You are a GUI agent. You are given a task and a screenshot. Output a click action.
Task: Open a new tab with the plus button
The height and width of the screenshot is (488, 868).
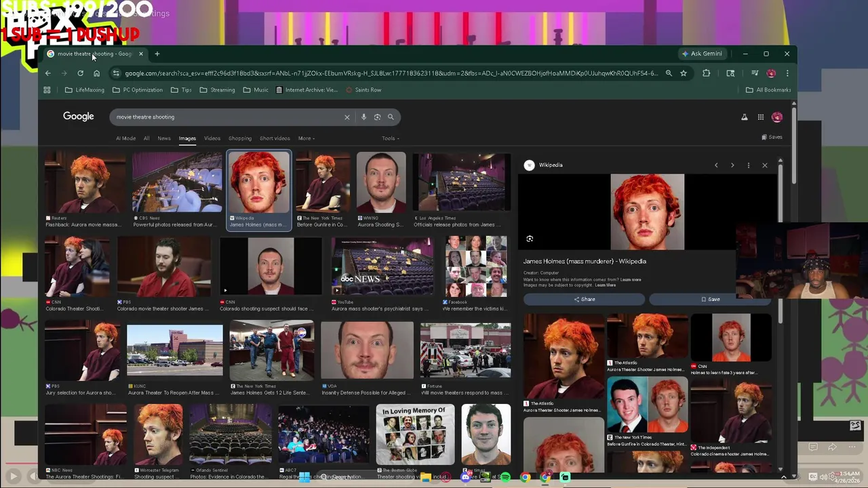tap(157, 54)
